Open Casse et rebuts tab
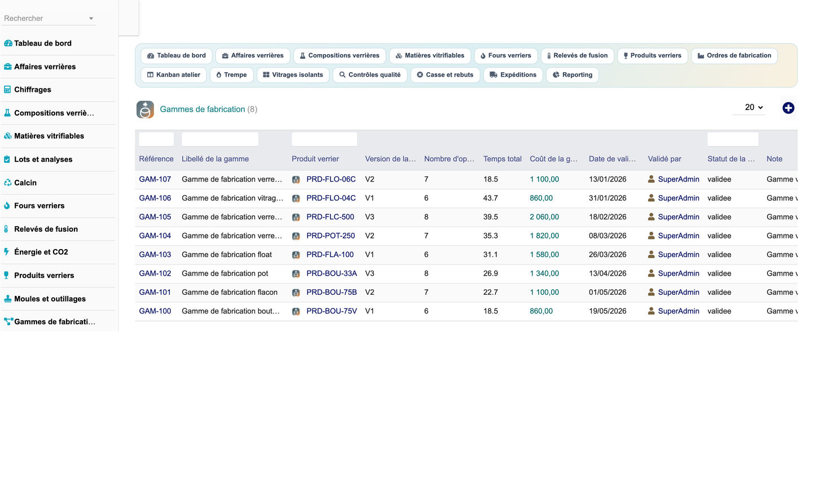Screen dimensions: 815x504 pyautogui.click(x=446, y=75)
